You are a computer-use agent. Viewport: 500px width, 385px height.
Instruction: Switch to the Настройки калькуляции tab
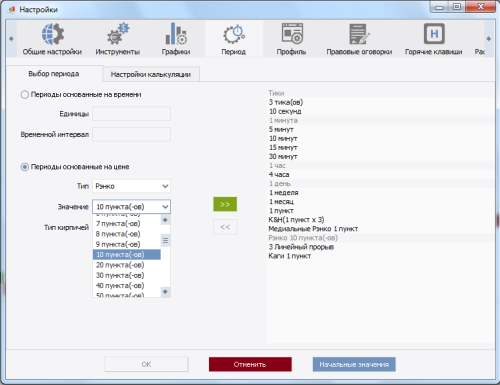tap(151, 74)
